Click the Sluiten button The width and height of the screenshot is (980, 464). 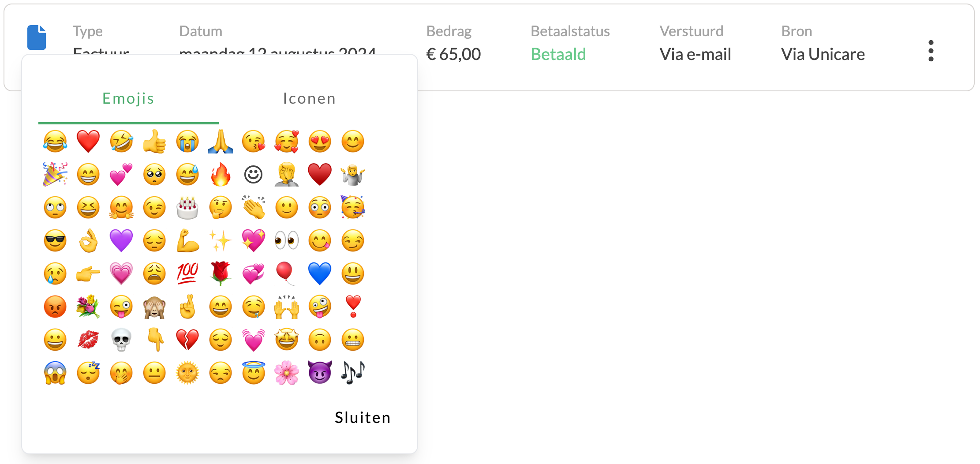[362, 417]
